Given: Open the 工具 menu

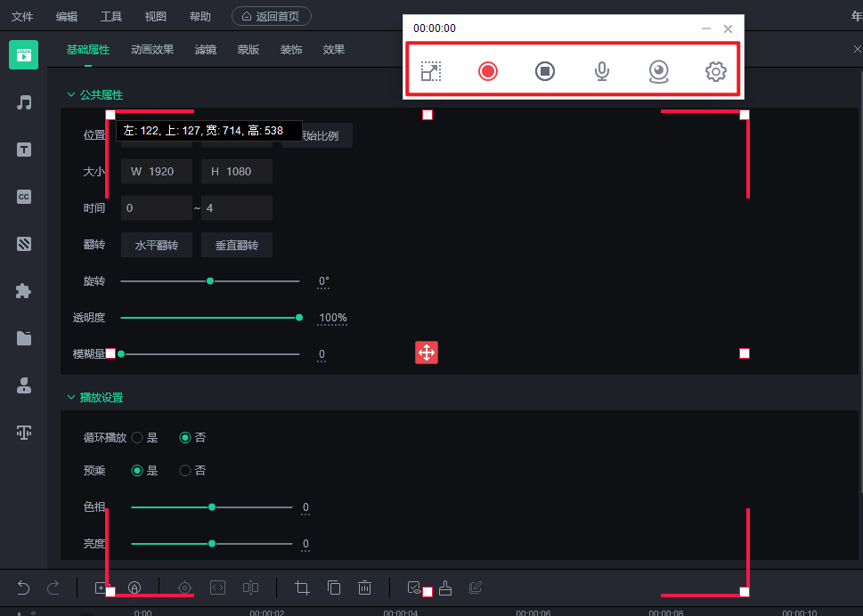Looking at the screenshot, I should click(111, 17).
